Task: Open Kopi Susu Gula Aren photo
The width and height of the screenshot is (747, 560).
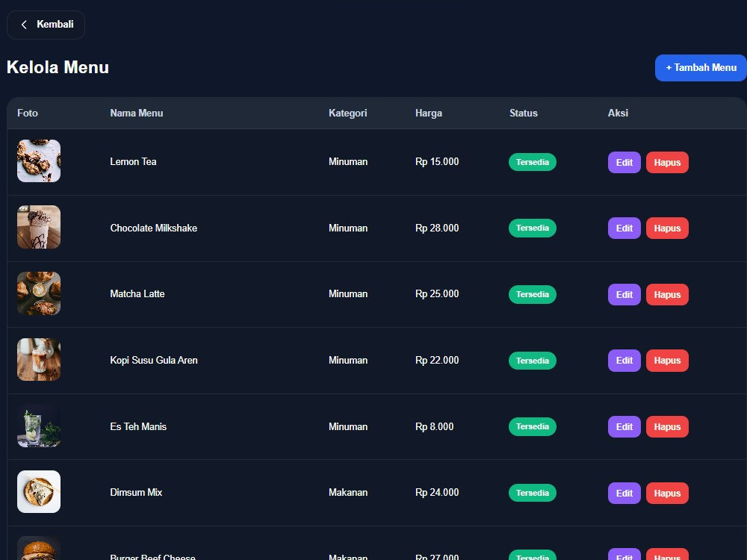Action: coord(39,360)
